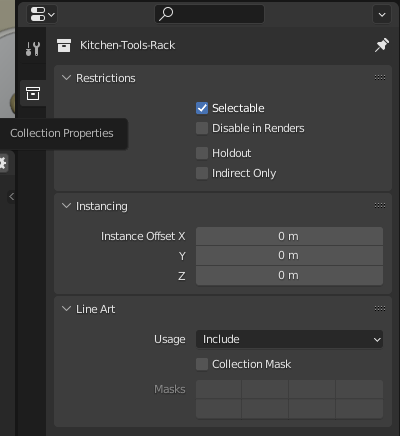Switch to the Tool properties tab
This screenshot has width=400, height=436.
[33, 49]
